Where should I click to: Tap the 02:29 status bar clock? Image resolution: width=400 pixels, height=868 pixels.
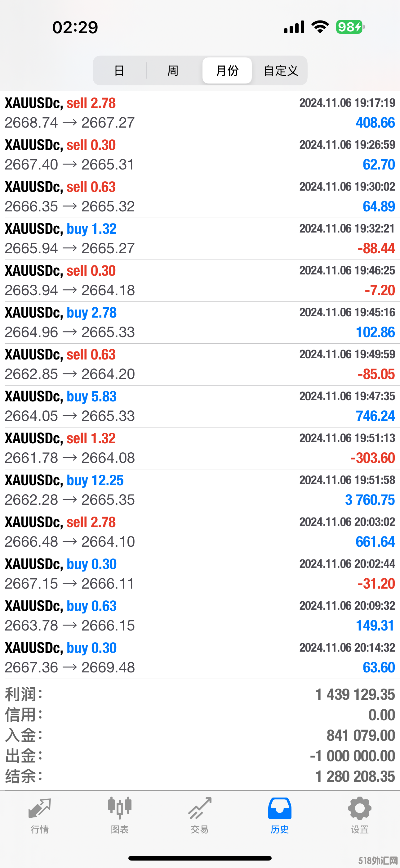(75, 27)
